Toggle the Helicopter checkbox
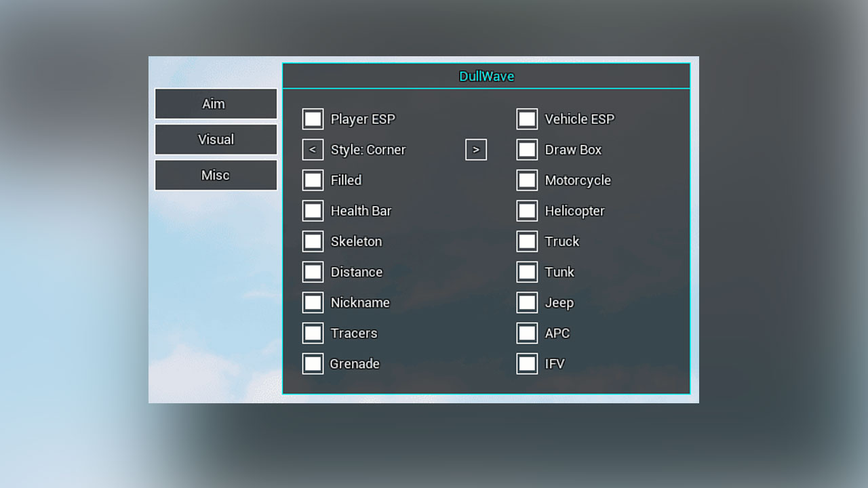Image resolution: width=868 pixels, height=488 pixels. click(527, 211)
